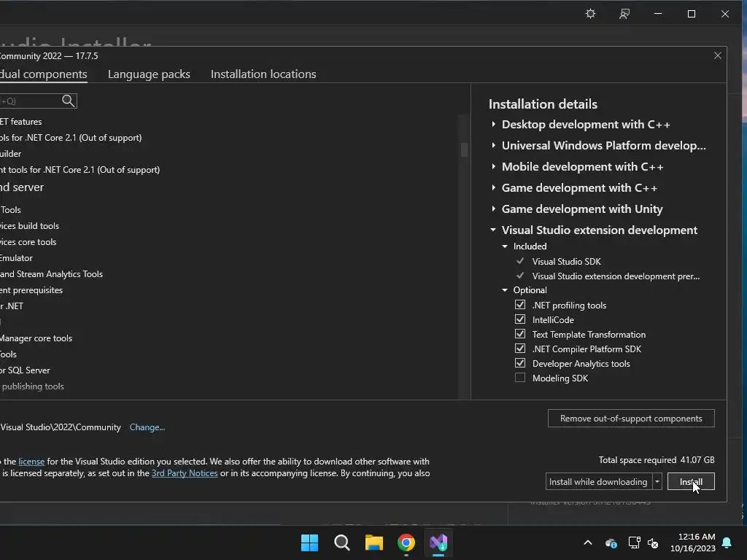Switch to Individual components tab
Image resolution: width=747 pixels, height=560 pixels.
click(43, 74)
